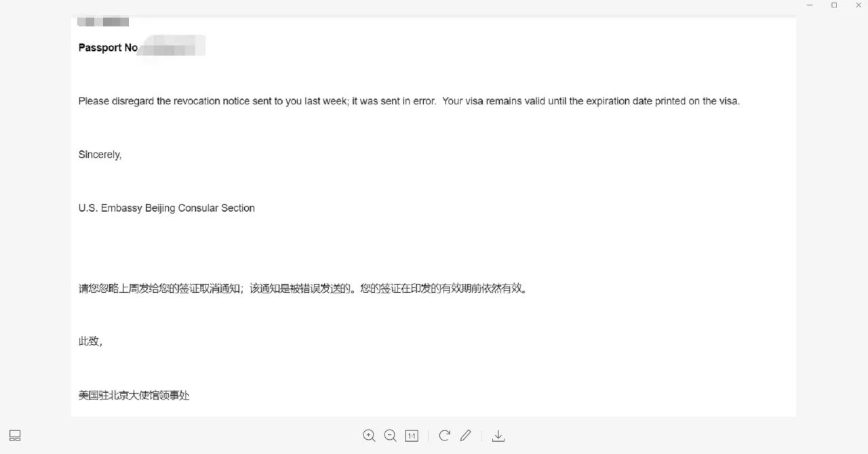Click the Sincerely closing line

pos(99,154)
